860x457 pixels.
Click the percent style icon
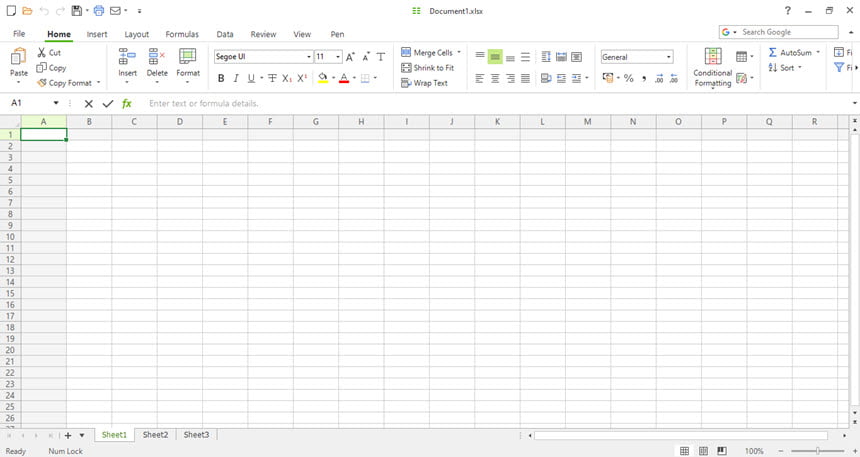[629, 78]
